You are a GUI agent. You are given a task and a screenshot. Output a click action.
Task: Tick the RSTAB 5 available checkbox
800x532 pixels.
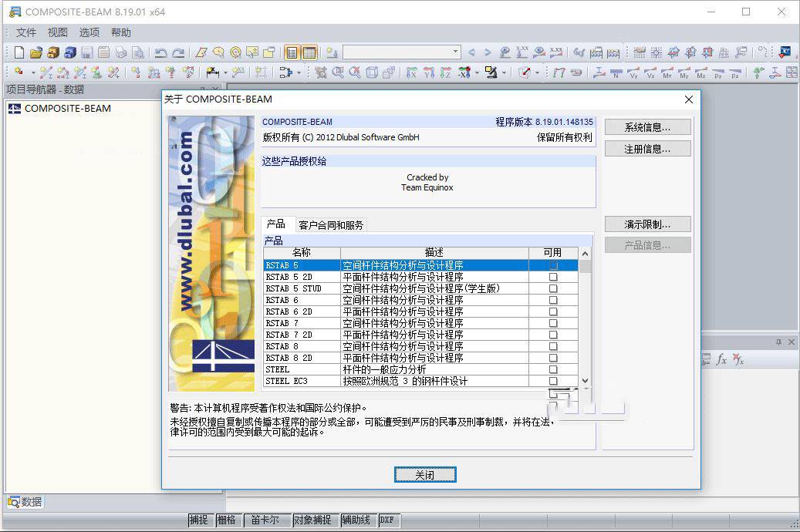point(552,265)
